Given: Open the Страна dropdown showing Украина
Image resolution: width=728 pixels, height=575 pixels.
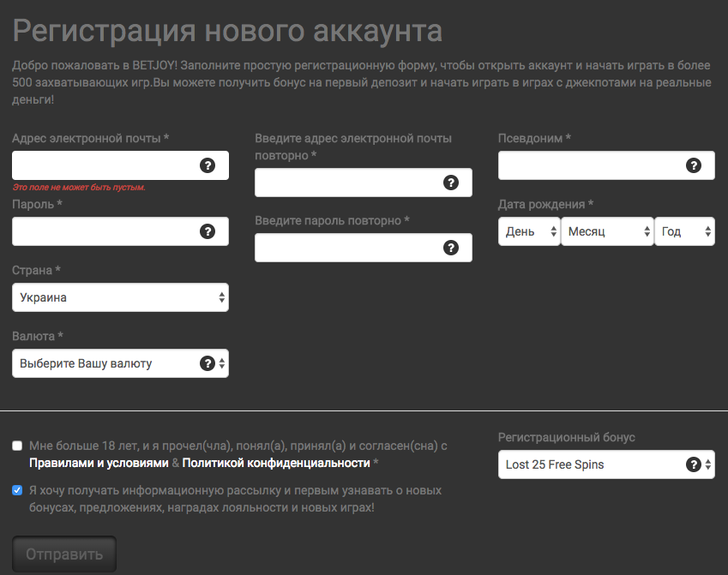Looking at the screenshot, I should point(120,297).
